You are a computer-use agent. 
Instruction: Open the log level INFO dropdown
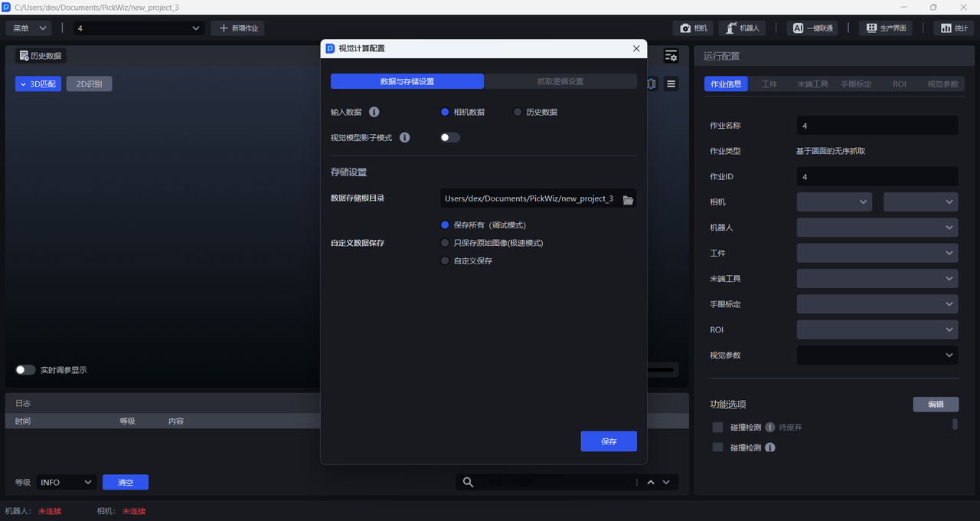pos(66,482)
